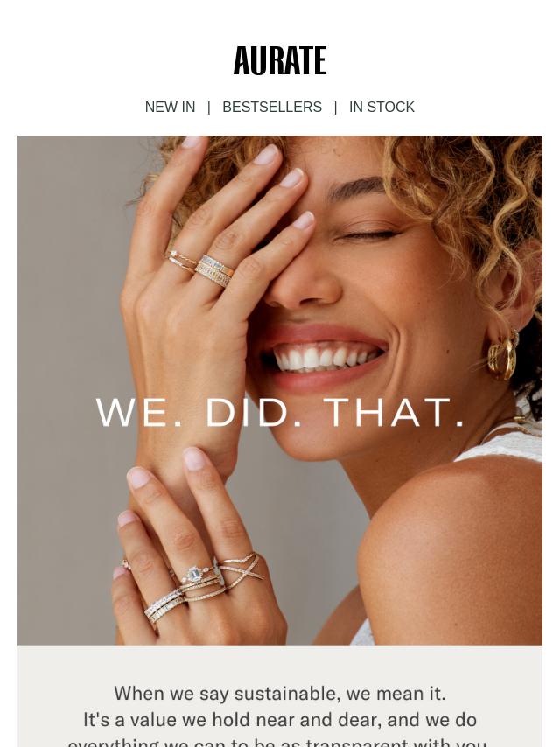Open the IN STOCK section
The image size is (560, 747).
click(381, 108)
